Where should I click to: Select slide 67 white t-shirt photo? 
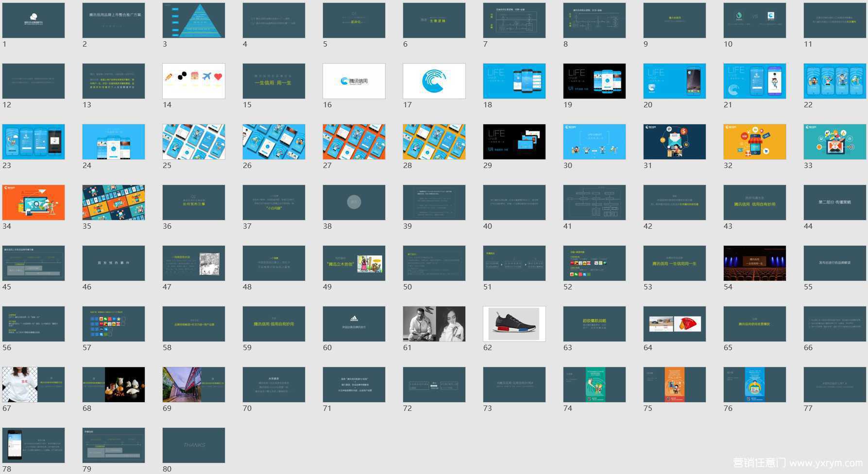pos(34,385)
